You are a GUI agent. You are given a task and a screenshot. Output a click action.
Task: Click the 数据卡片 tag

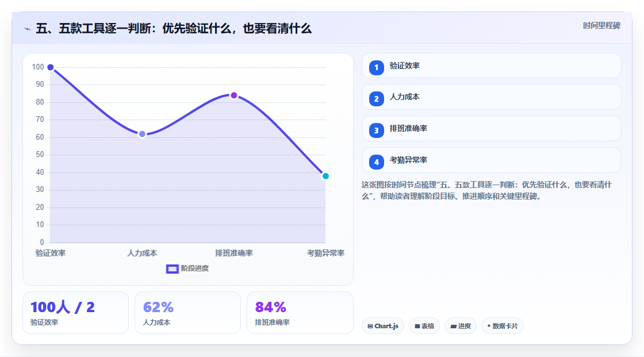(x=503, y=326)
